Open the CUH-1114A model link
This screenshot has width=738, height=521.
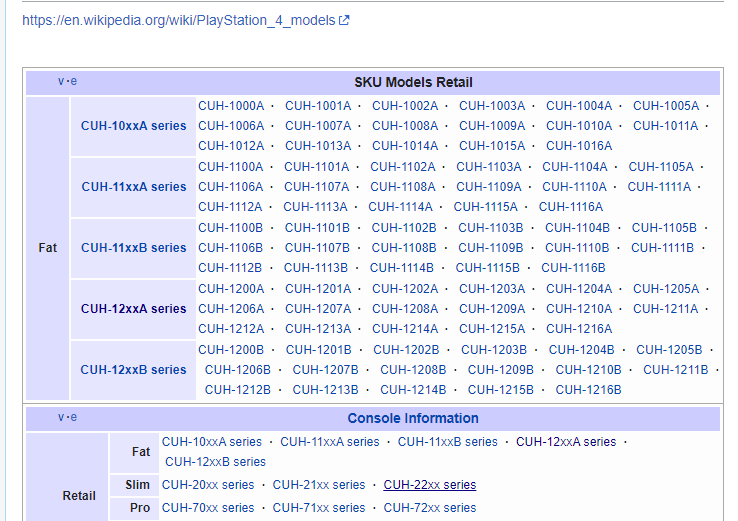(x=400, y=207)
